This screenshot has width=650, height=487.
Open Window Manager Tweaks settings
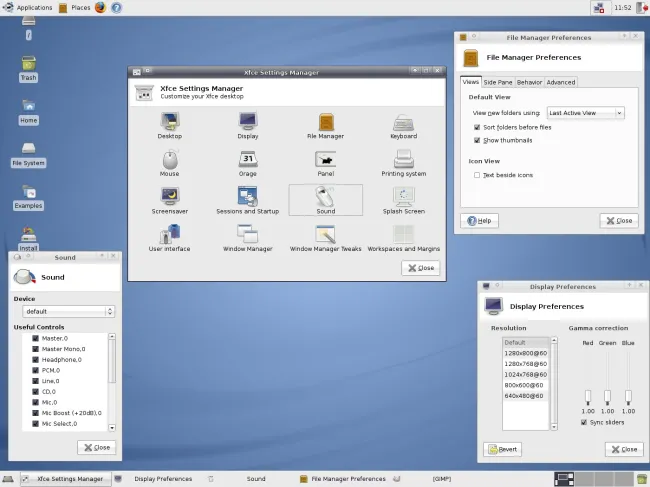tap(326, 238)
